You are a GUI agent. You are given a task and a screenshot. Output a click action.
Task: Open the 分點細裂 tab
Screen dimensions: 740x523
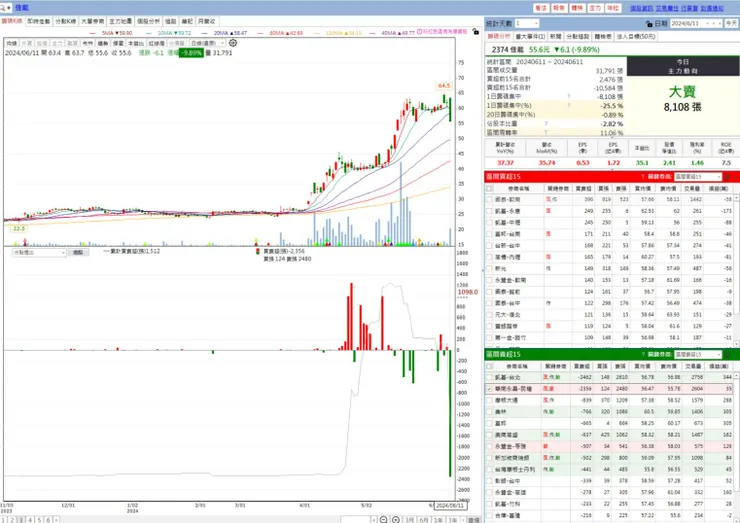(x=578, y=36)
